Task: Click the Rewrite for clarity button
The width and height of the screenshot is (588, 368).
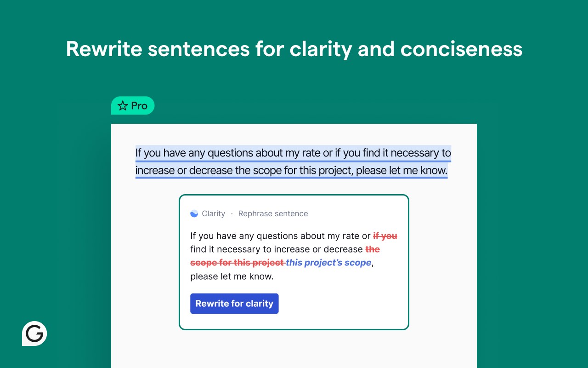Action: click(234, 304)
